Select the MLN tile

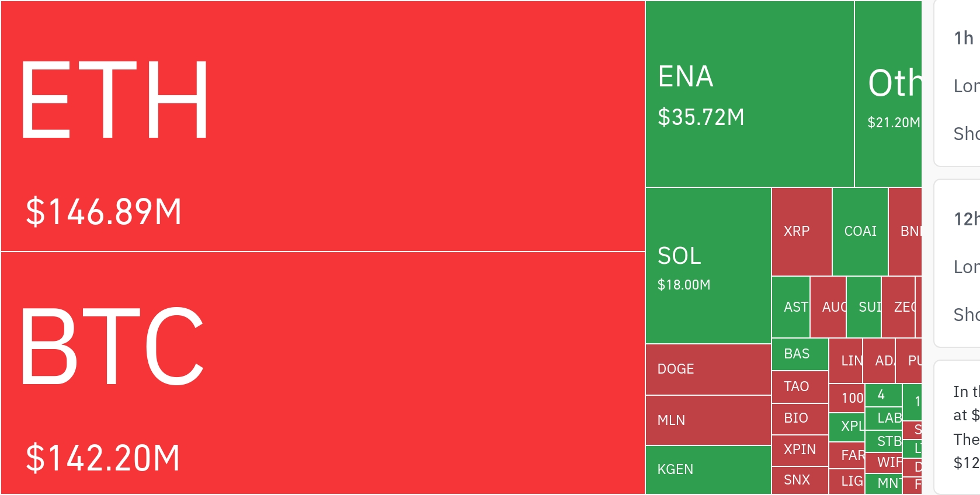(708, 420)
